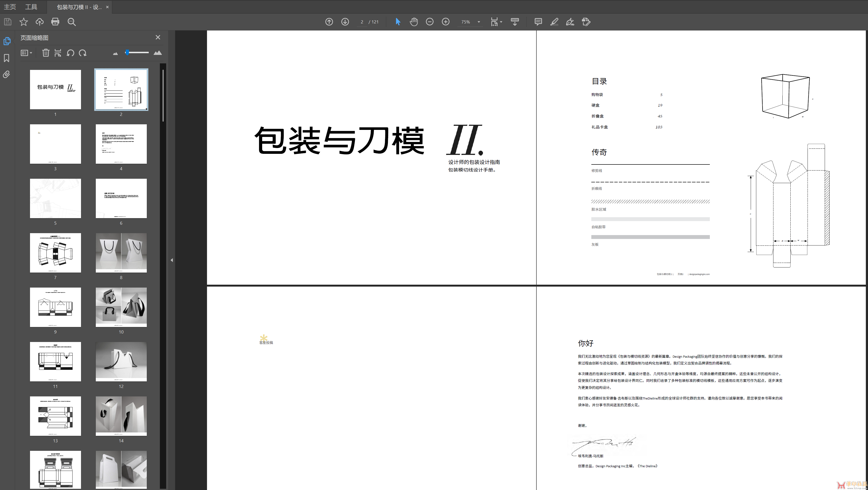Select page 13 thumbnail
Image resolution: width=868 pixels, height=490 pixels.
[x=55, y=416]
